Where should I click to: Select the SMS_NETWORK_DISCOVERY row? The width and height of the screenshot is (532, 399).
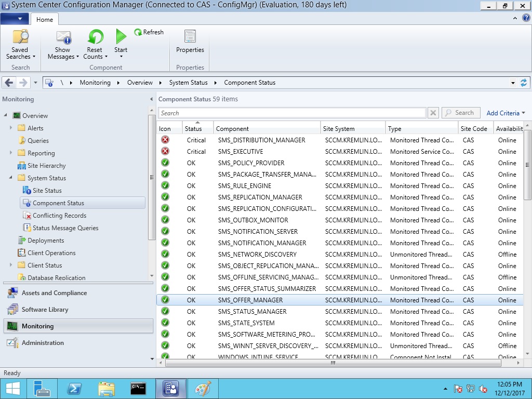click(340, 254)
